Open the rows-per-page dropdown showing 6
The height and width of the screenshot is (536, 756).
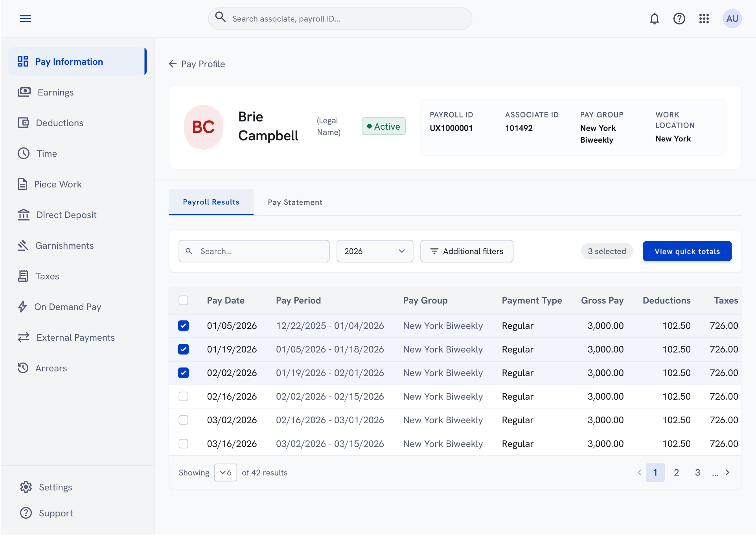pos(225,472)
